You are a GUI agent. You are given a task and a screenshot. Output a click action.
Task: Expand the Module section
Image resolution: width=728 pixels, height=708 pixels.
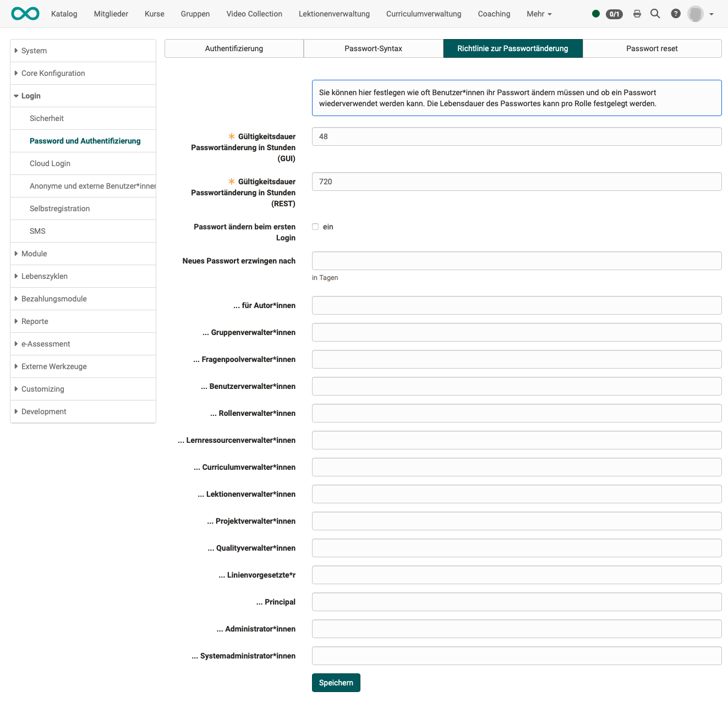click(x=83, y=254)
